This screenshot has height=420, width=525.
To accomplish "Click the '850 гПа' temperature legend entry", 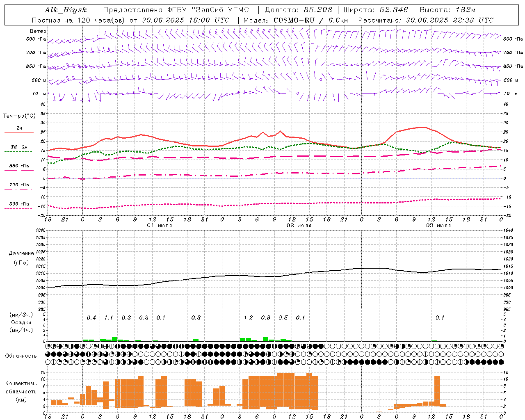I will coord(19,166).
